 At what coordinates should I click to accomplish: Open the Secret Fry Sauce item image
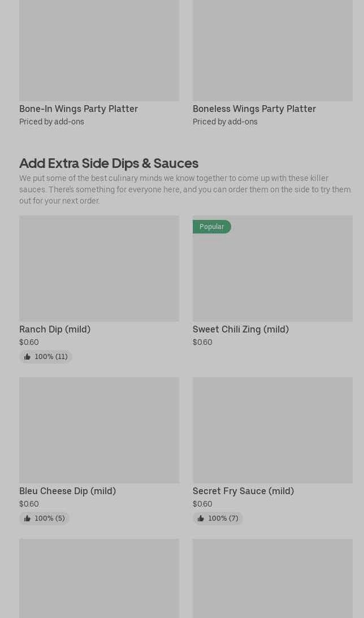[x=272, y=430]
